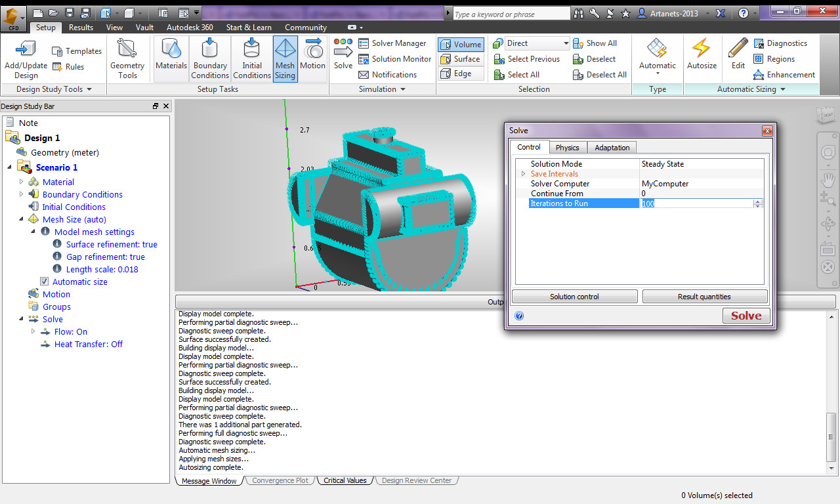The width and height of the screenshot is (840, 504).
Task: Click Show All
Action: (595, 43)
